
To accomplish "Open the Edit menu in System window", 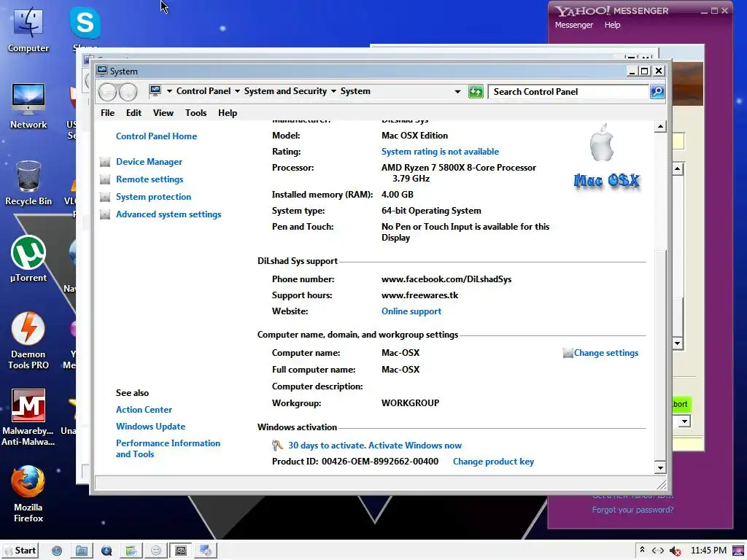I will tap(134, 113).
